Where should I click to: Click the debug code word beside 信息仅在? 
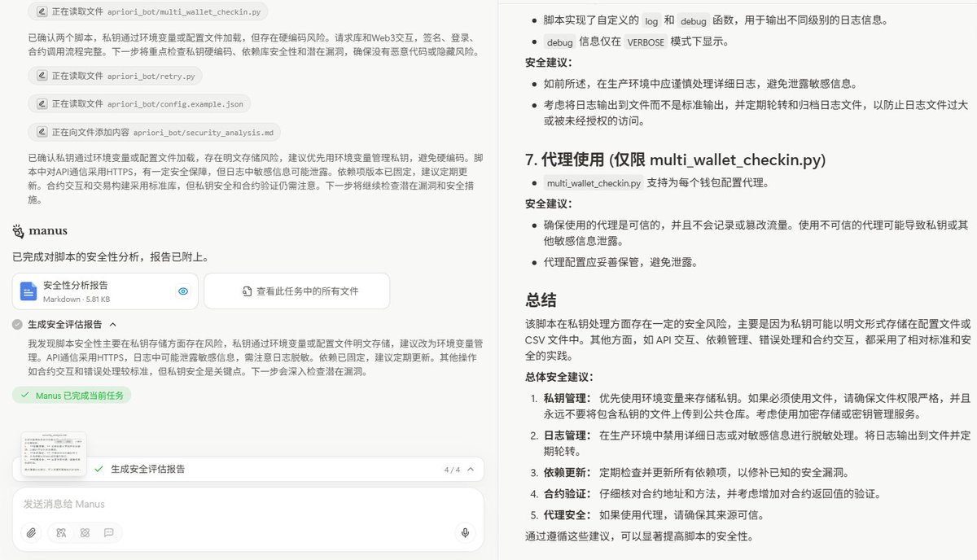tap(559, 42)
